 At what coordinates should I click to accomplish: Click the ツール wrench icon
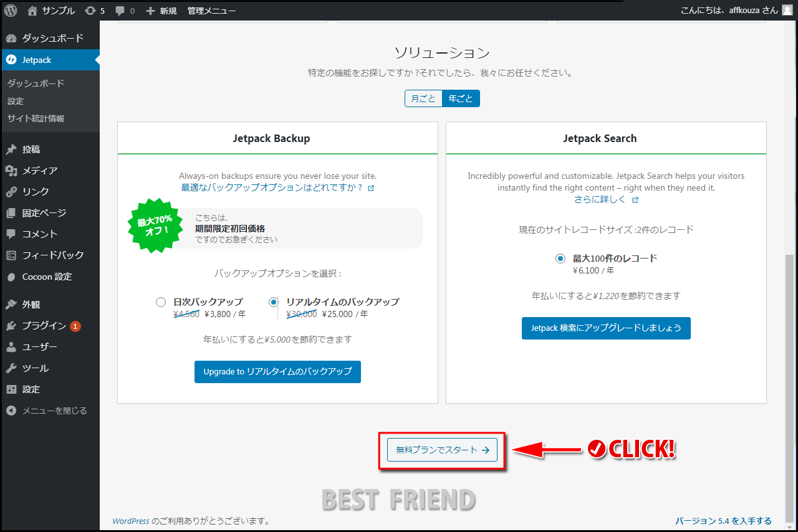tap(11, 368)
